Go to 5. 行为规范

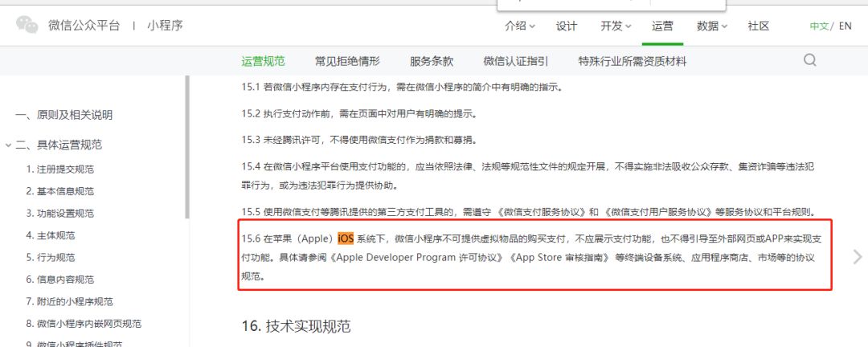(51, 258)
